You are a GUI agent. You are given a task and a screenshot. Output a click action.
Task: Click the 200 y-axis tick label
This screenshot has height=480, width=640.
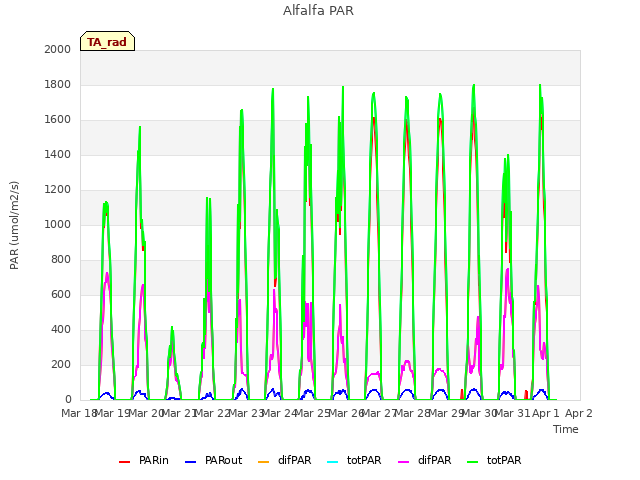(x=61, y=364)
